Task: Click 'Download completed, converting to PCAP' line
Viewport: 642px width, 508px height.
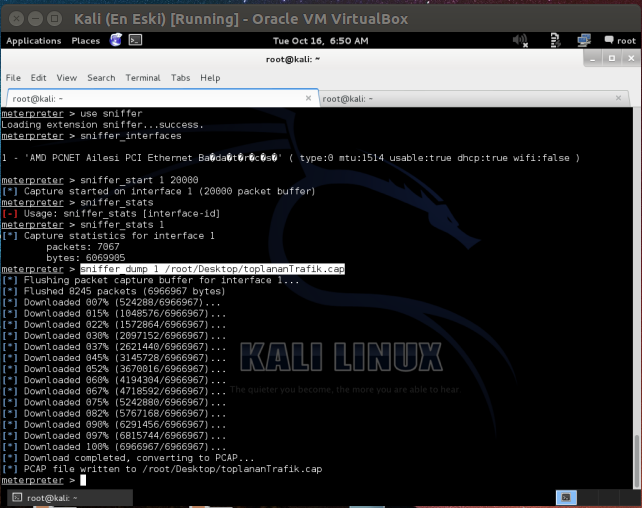Action: click(x=128, y=458)
